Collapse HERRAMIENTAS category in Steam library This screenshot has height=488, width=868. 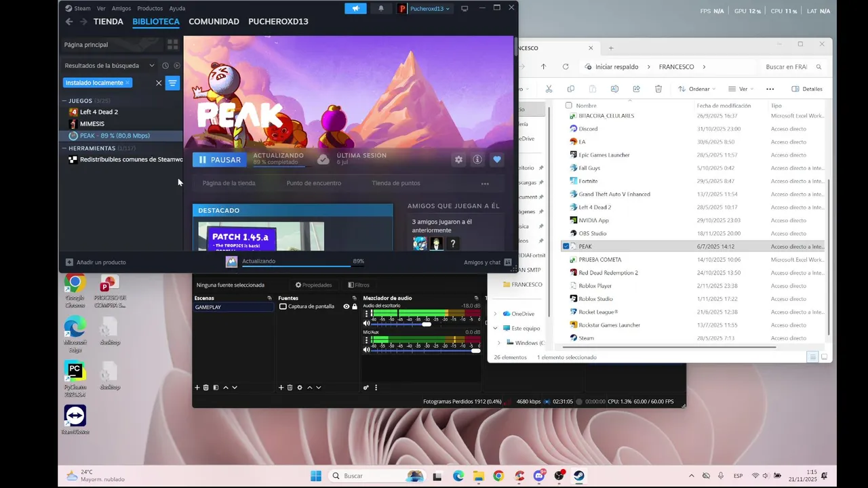click(x=64, y=148)
